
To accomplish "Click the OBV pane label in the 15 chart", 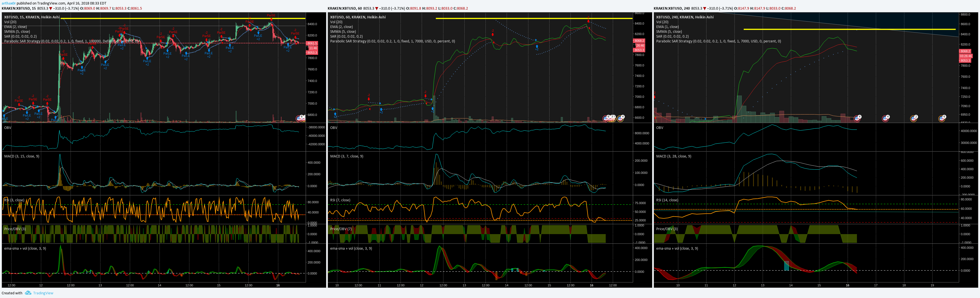I will point(8,128).
